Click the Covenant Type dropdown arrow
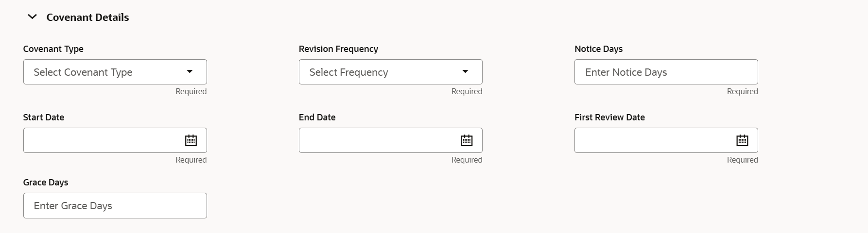 (x=190, y=72)
